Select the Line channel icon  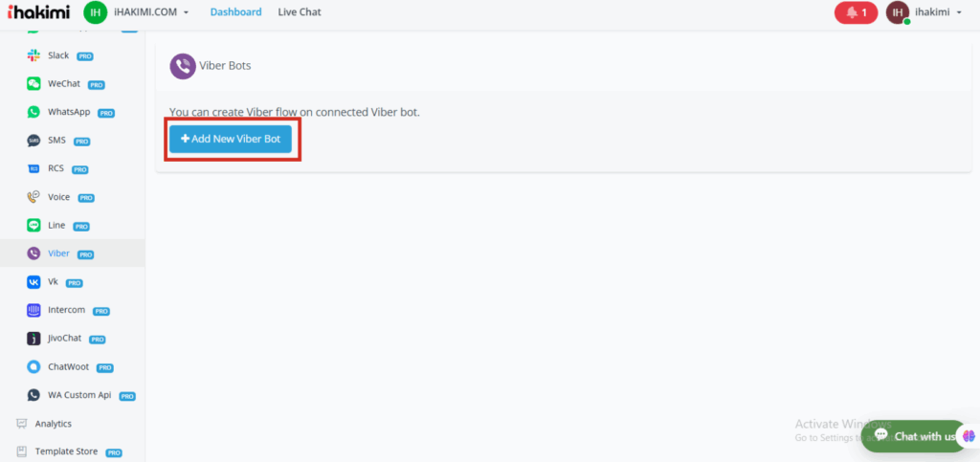[x=33, y=226]
